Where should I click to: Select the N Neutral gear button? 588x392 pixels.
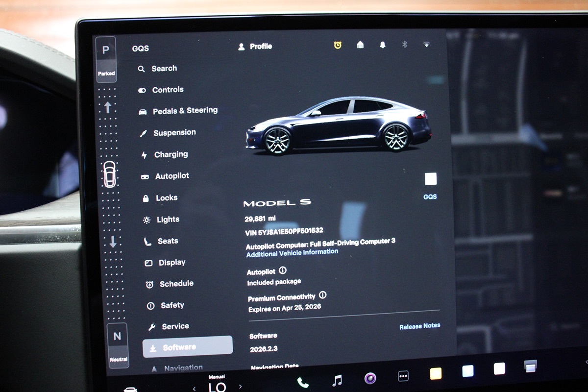[118, 345]
